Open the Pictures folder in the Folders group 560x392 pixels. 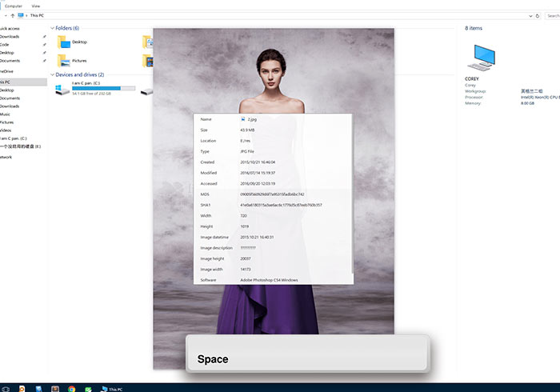[x=72, y=61]
